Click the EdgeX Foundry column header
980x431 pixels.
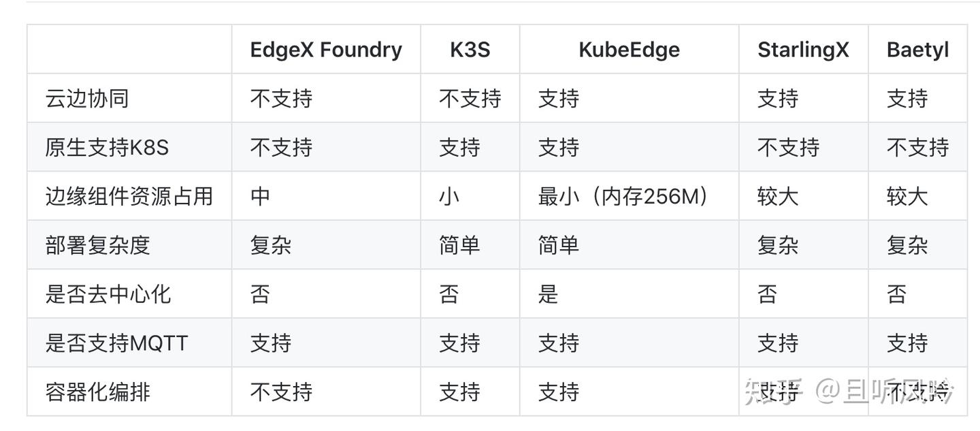[326, 50]
